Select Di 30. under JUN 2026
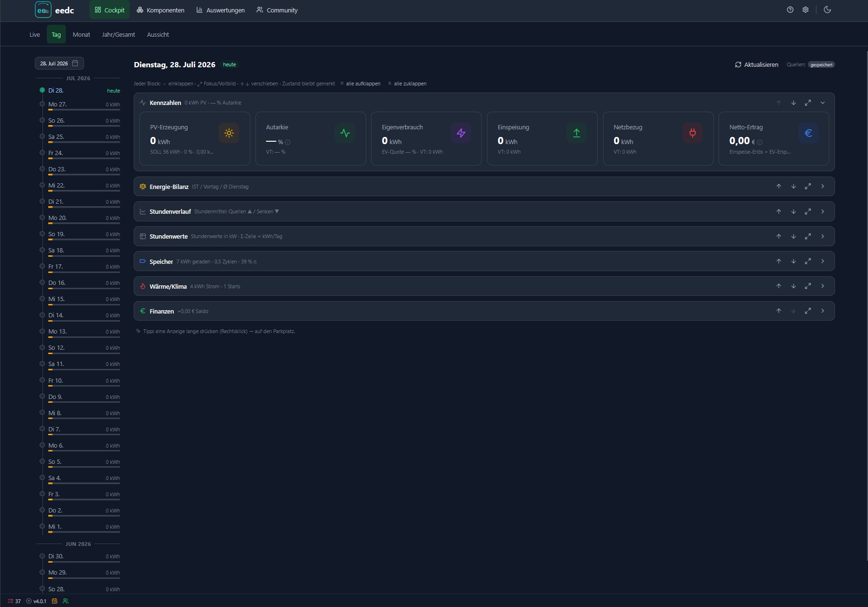The width and height of the screenshot is (868, 607). click(x=80, y=556)
